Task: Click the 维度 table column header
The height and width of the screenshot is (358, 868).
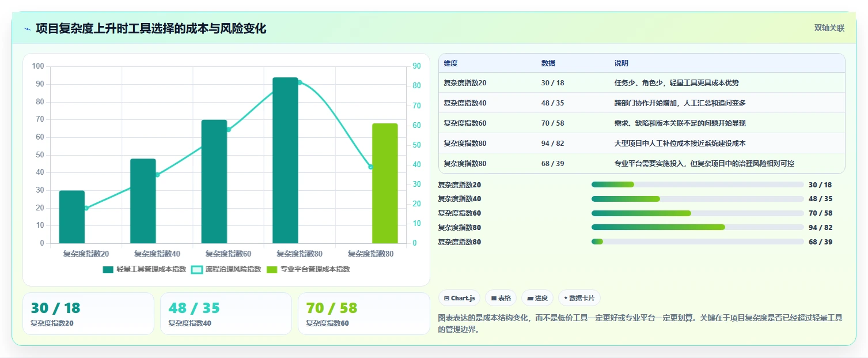Action: coord(450,63)
